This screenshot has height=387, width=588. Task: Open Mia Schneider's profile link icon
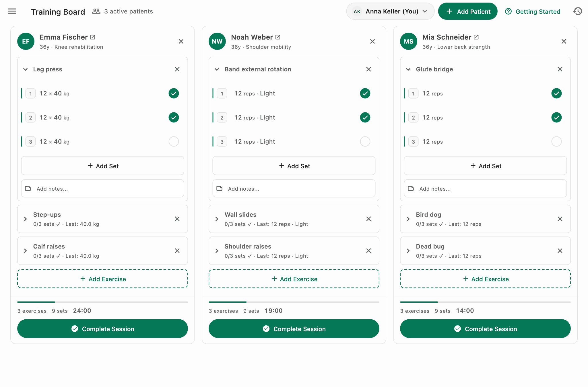[x=476, y=37]
